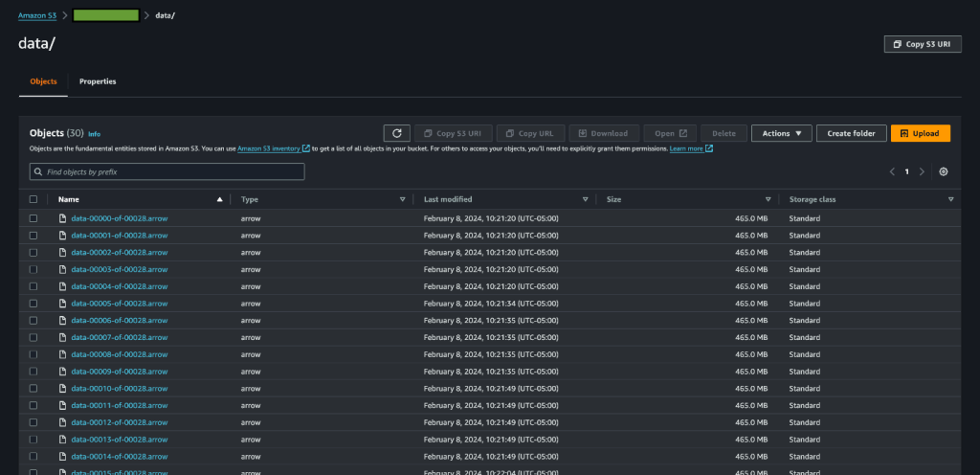Click the Objects Info link
Viewport: 980px width, 475px height.
pyautogui.click(x=94, y=134)
